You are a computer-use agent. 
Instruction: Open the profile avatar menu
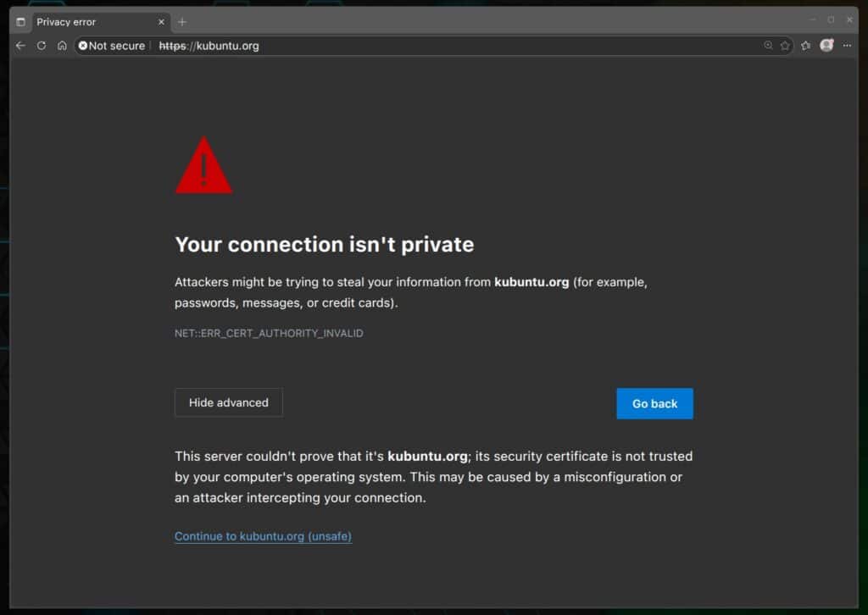[x=826, y=46]
